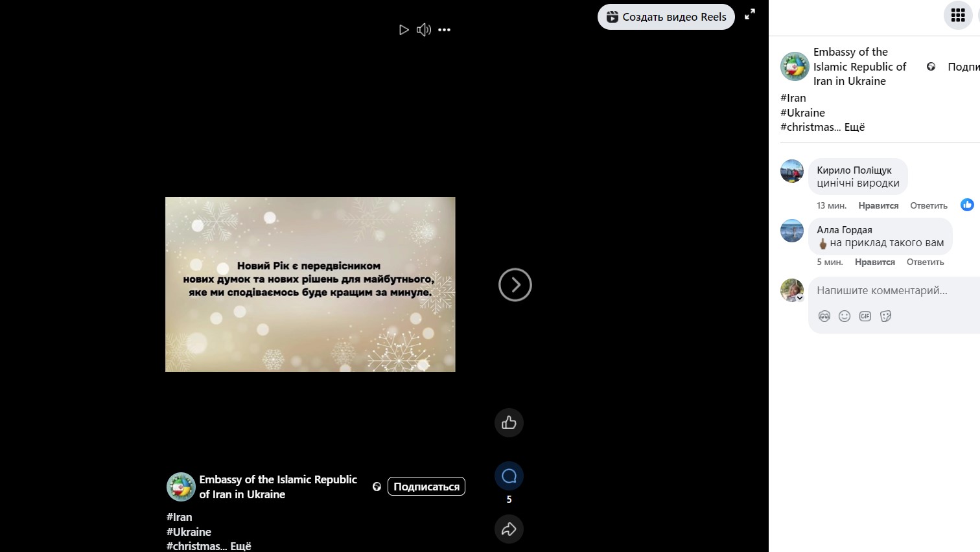Go to the next reel arrow
Screen dimensions: 980x552
point(515,284)
